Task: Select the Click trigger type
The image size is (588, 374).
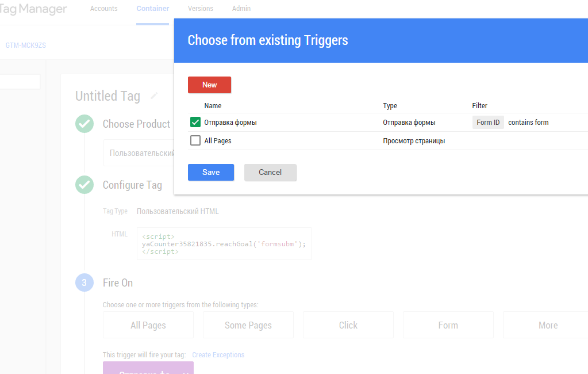Action: click(x=348, y=325)
